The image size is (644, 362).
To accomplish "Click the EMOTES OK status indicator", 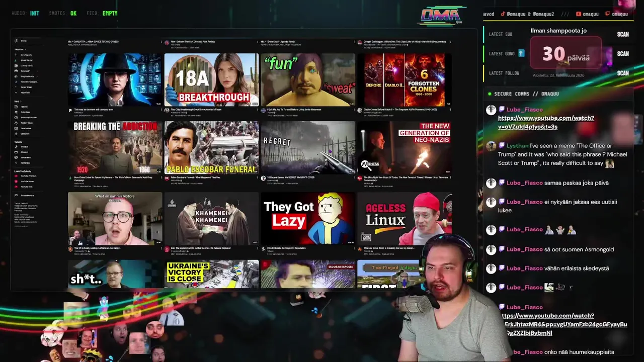I will pos(63,13).
